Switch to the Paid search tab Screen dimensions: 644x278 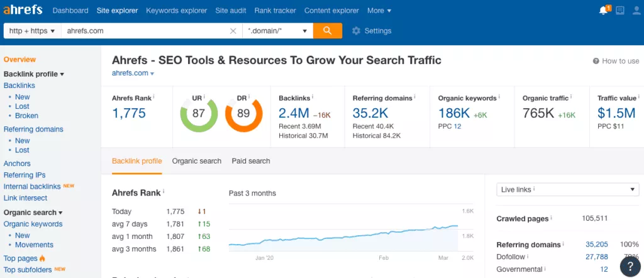pos(251,161)
